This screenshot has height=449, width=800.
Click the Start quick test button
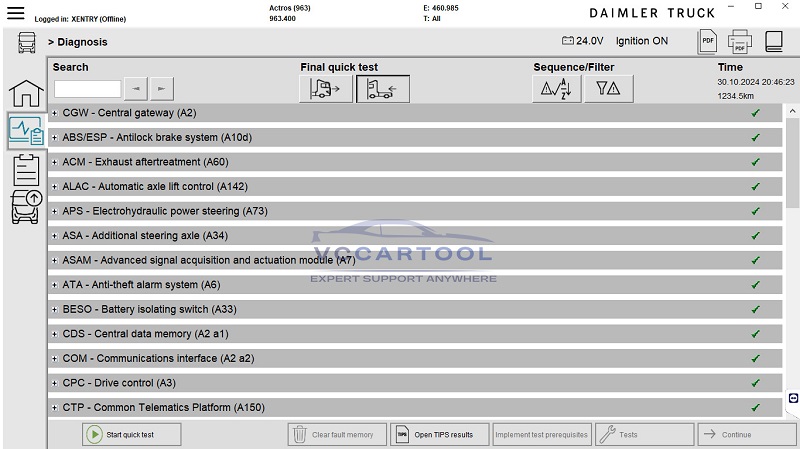click(132, 435)
